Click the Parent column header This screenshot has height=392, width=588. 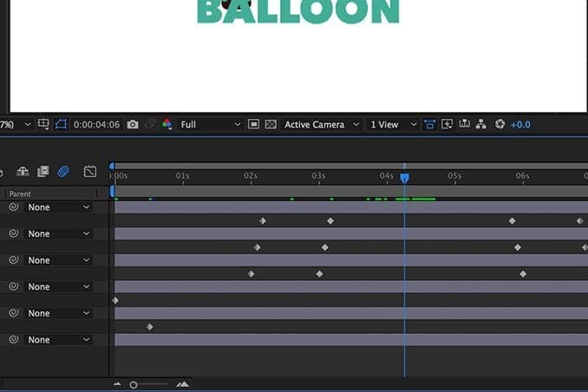[20, 194]
